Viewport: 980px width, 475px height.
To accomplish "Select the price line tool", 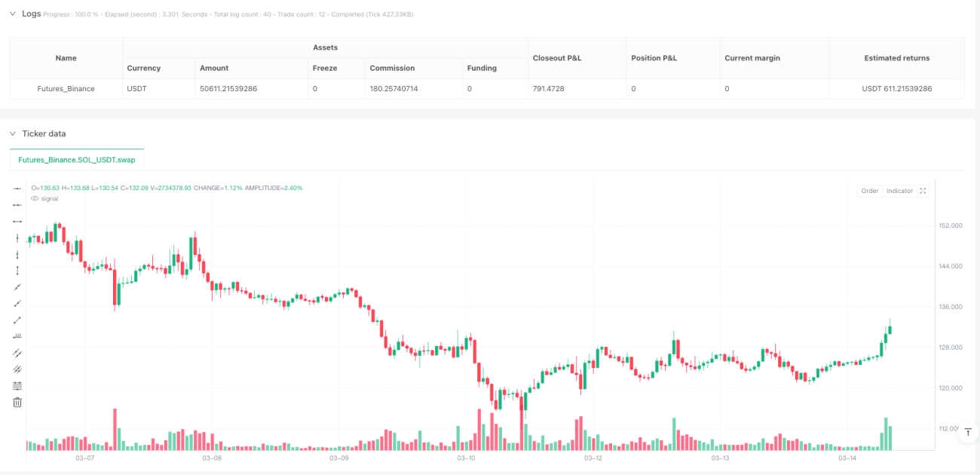I will [17, 336].
